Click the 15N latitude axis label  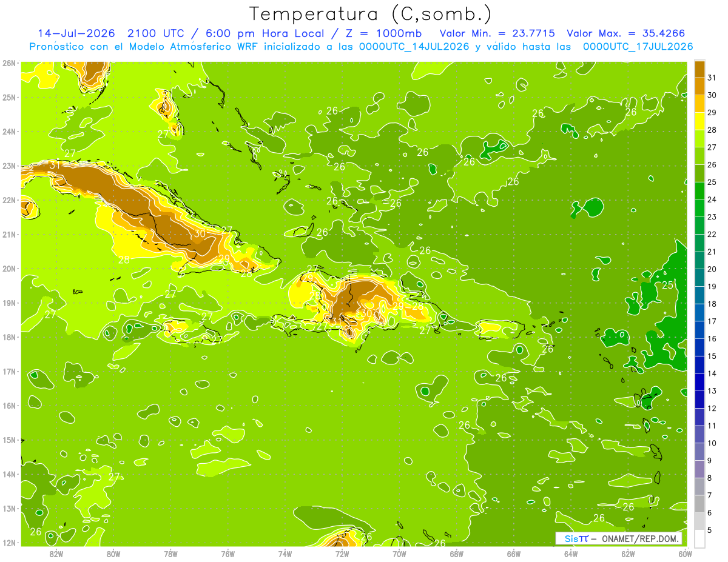point(9,440)
